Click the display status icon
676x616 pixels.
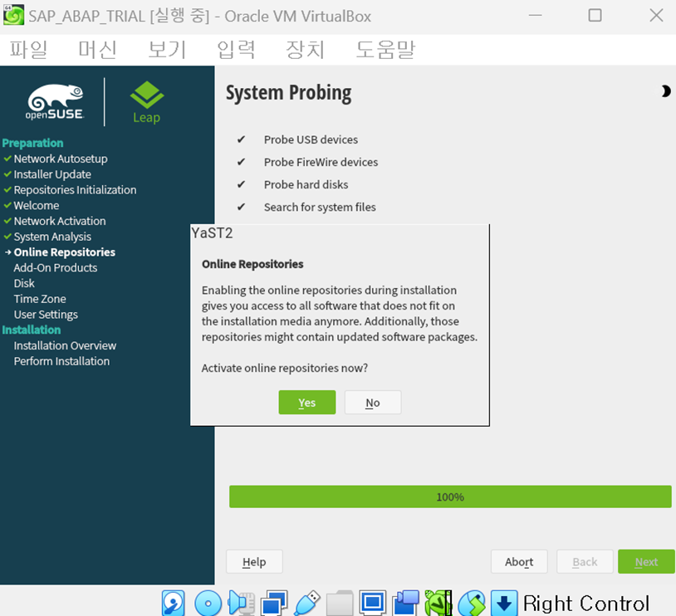(373, 603)
